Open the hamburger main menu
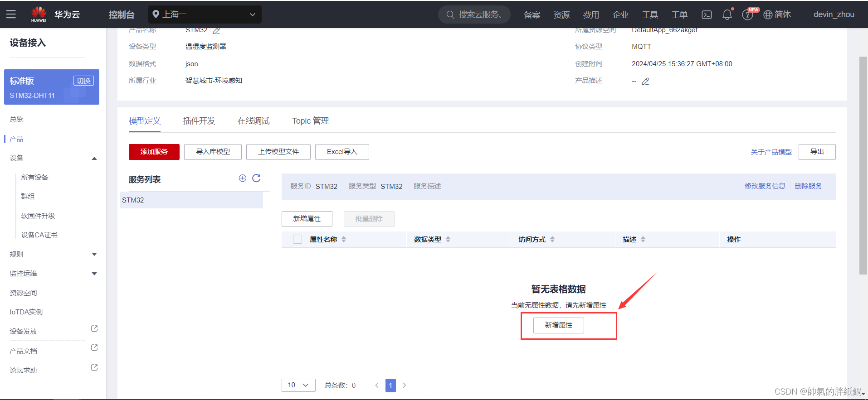 [x=11, y=14]
